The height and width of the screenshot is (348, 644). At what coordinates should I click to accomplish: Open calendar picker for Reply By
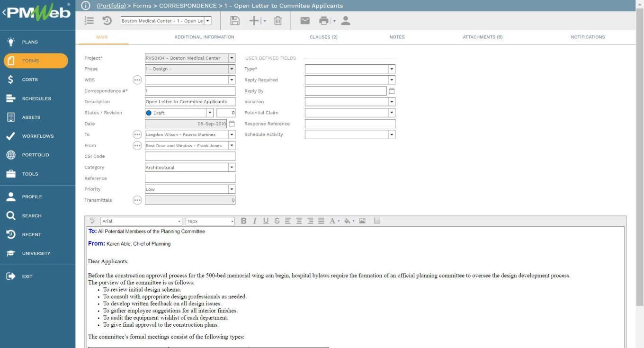(392, 91)
